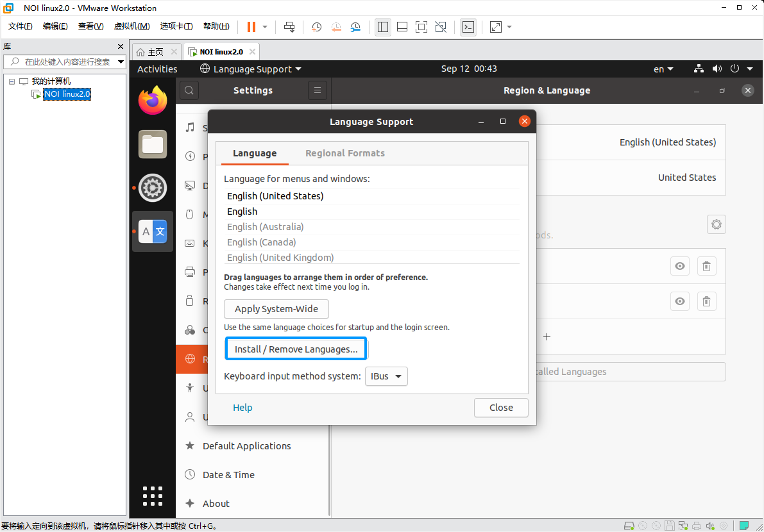Click the input sources gear options button
Image resolution: width=764 pixels, height=532 pixels.
tap(717, 224)
